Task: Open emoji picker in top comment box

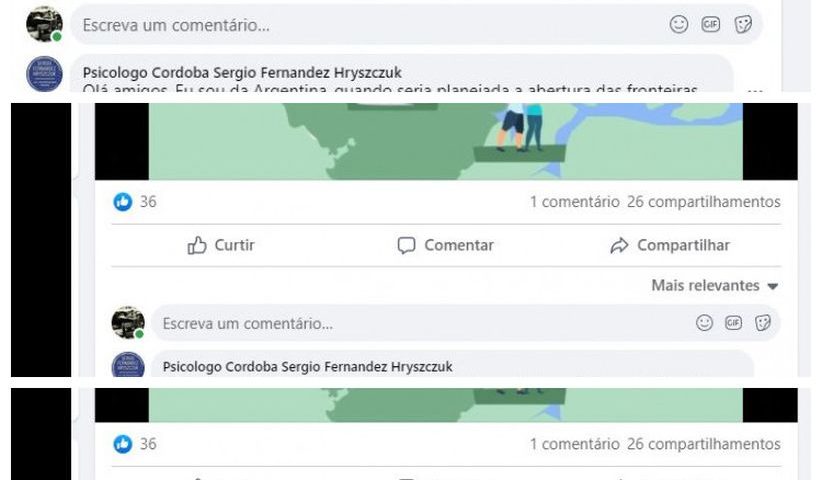Action: pos(679,24)
